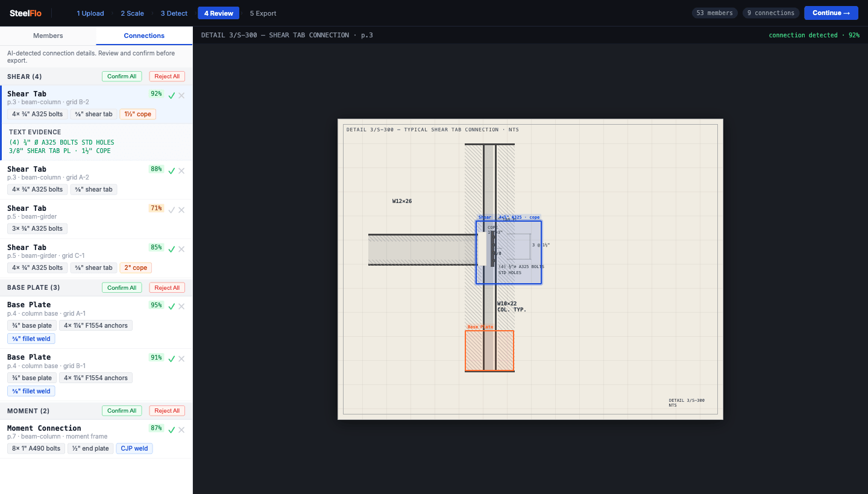Viewport: 868px width, 494px height.
Task: Click the 71% confidence badge
Action: pyautogui.click(x=156, y=208)
